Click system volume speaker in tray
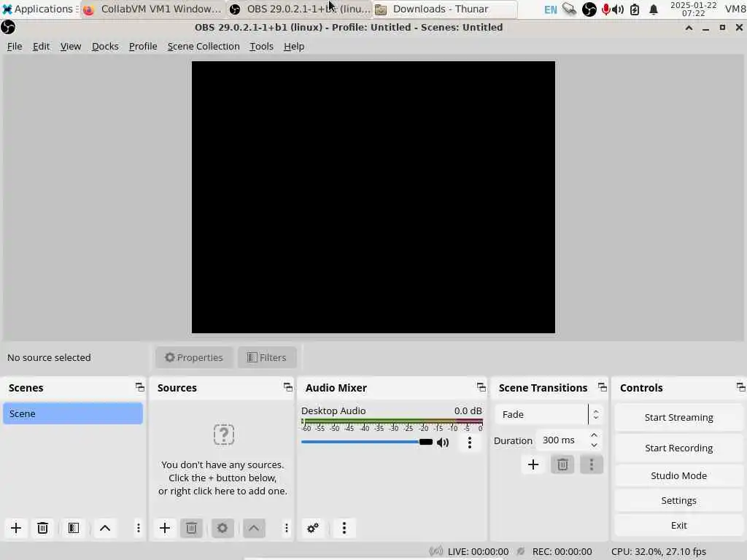747x560 pixels. click(x=619, y=9)
